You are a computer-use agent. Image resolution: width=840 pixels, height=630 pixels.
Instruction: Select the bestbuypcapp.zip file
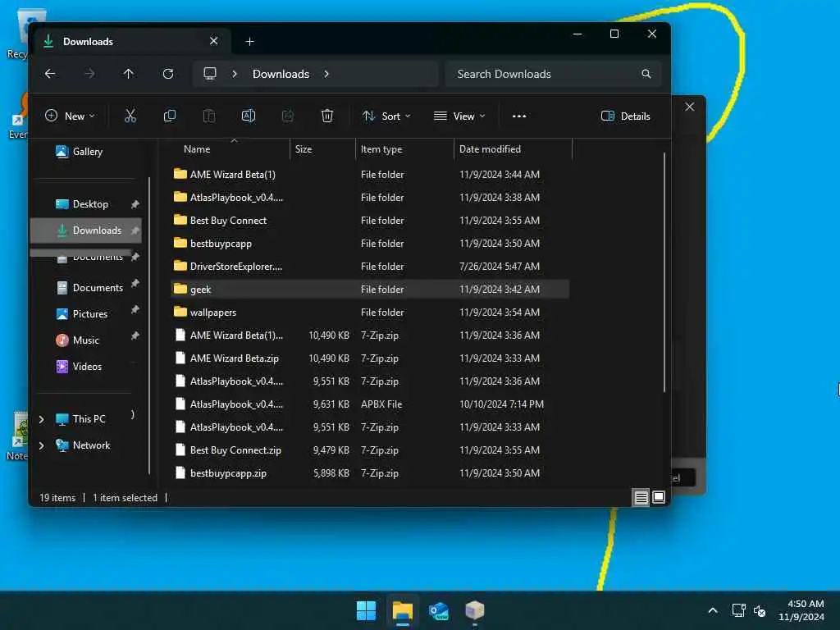(x=370, y=473)
